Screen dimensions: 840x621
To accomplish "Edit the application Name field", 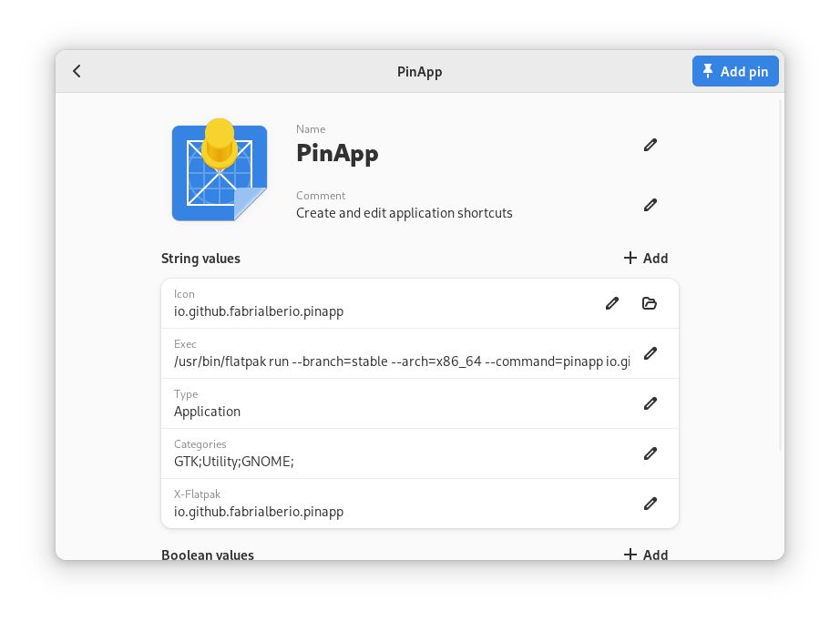I will tap(650, 145).
